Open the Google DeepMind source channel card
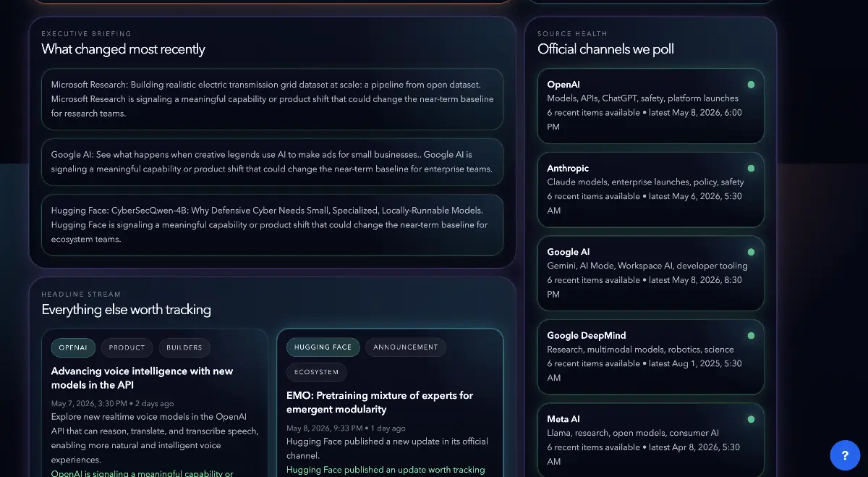This screenshot has width=868, height=477. tap(651, 357)
